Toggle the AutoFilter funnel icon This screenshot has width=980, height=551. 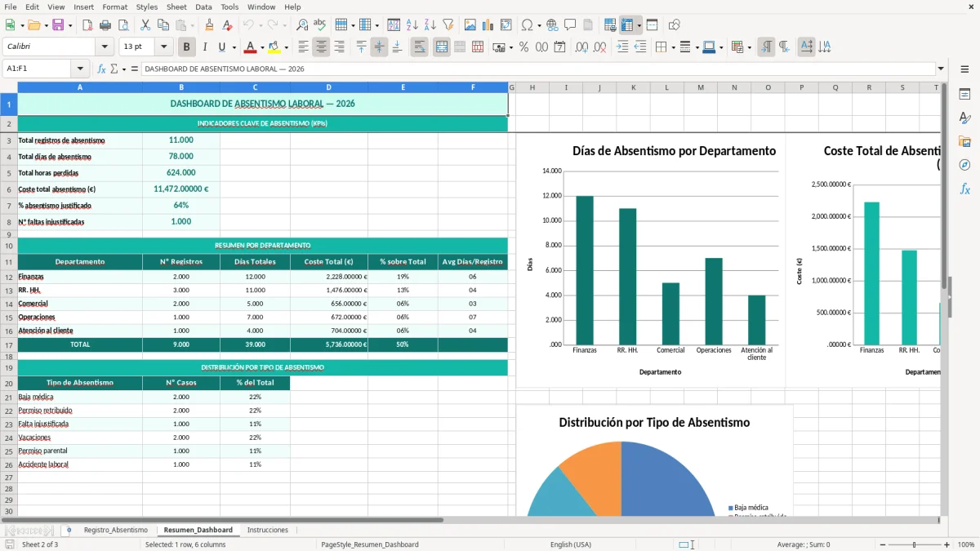(x=448, y=25)
